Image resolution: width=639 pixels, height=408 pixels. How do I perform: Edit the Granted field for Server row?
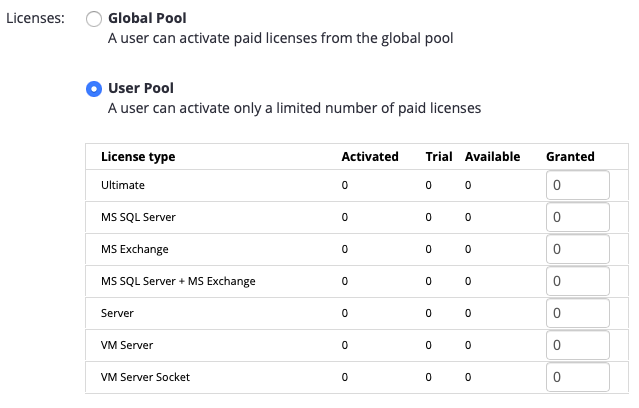[x=577, y=313]
